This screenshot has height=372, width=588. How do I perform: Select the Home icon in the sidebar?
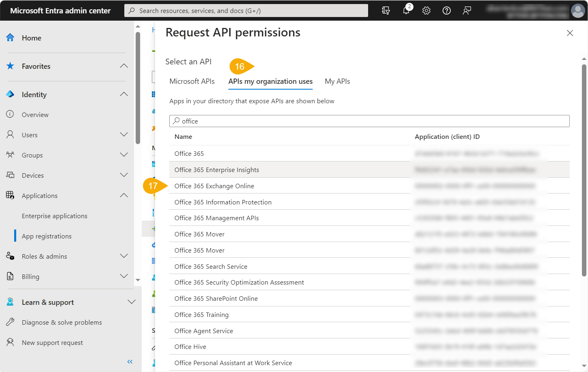(11, 37)
